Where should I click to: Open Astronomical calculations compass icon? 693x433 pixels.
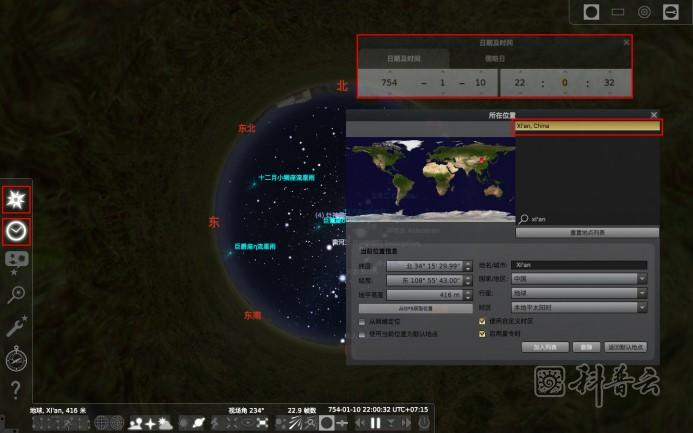coord(16,358)
